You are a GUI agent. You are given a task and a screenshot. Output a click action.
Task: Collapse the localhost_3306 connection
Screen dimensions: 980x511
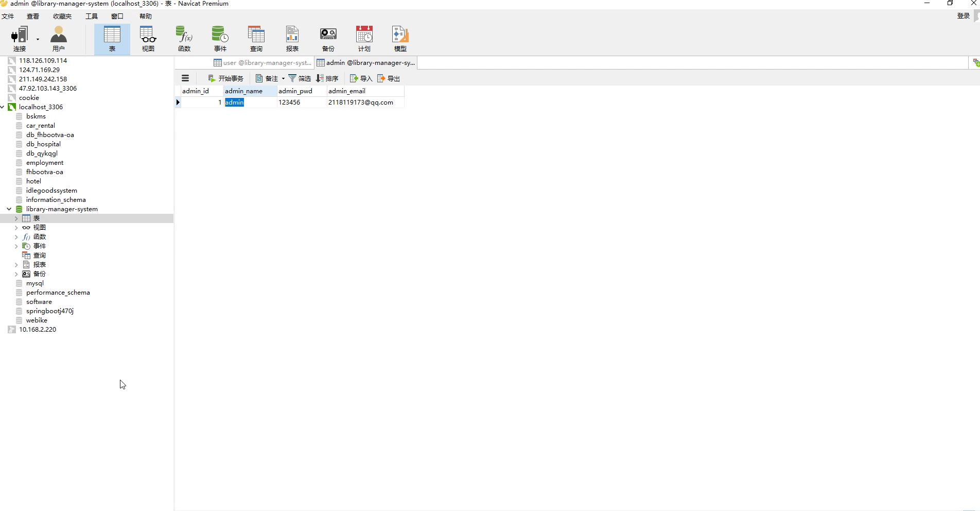(x=3, y=107)
